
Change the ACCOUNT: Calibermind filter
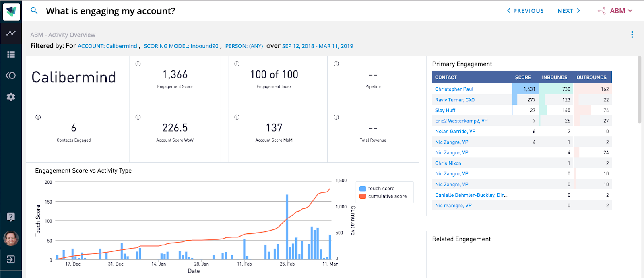point(107,46)
